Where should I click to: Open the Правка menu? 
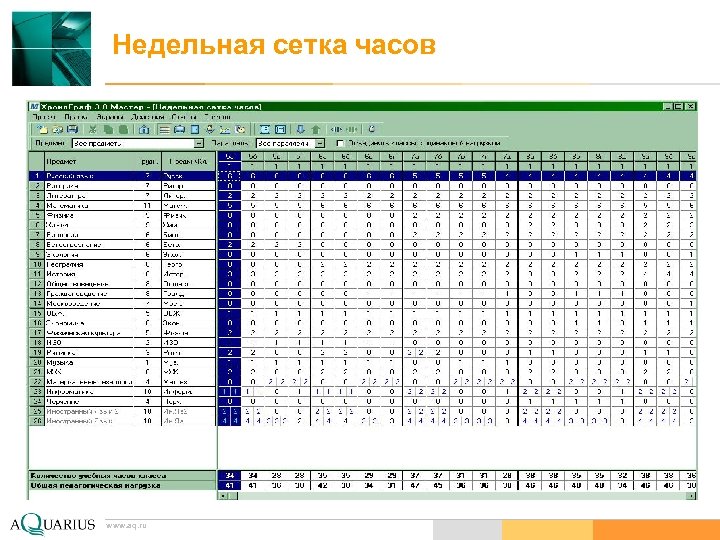[75, 118]
